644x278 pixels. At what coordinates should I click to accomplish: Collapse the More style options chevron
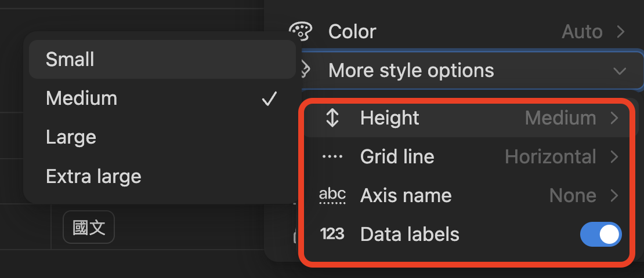(x=620, y=71)
